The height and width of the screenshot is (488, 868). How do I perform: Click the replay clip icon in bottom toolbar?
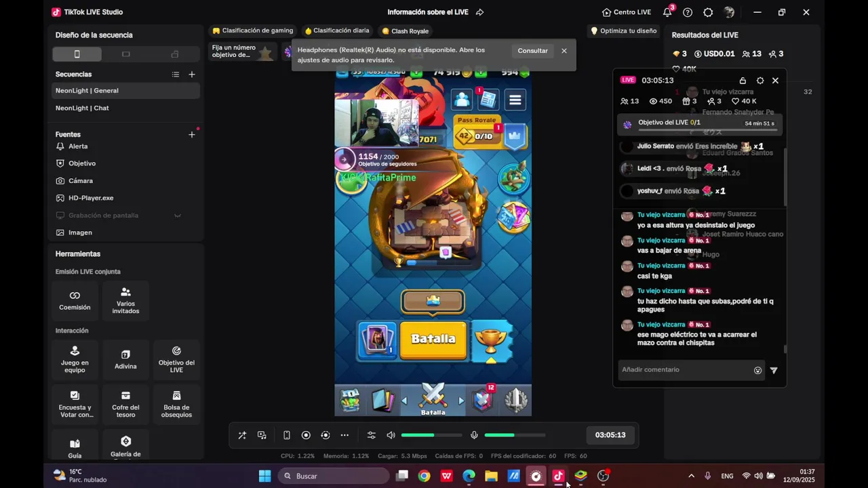click(x=325, y=435)
